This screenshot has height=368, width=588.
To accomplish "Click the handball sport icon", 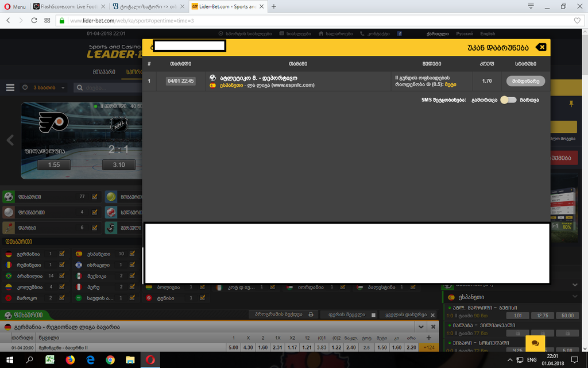I will pos(111,212).
